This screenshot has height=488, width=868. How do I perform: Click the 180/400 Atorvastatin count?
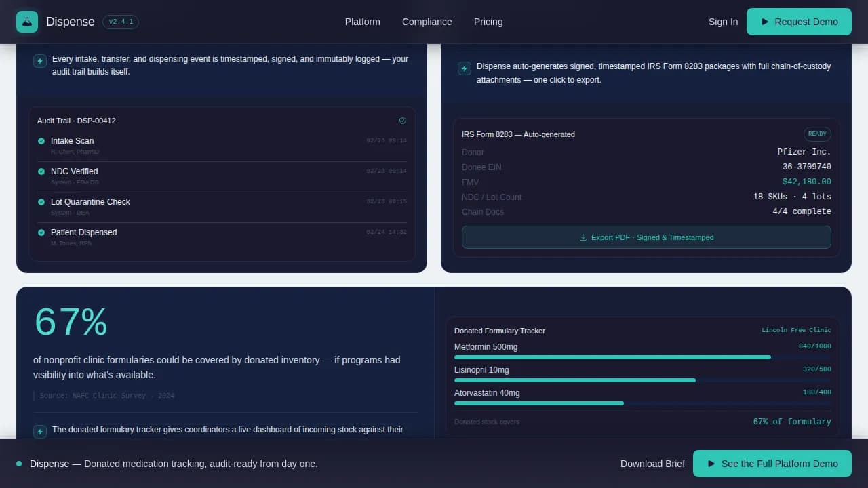pyautogui.click(x=817, y=392)
